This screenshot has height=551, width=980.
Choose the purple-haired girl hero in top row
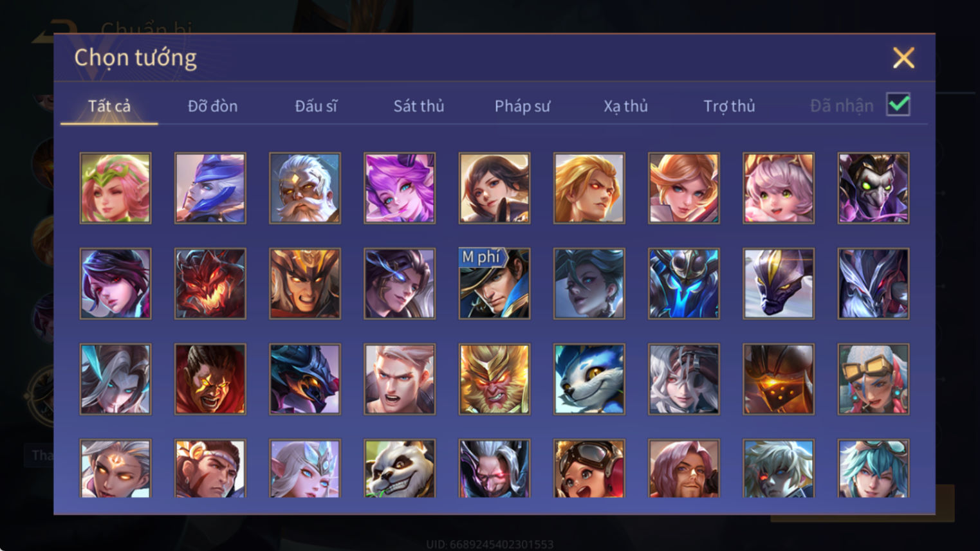(x=400, y=188)
